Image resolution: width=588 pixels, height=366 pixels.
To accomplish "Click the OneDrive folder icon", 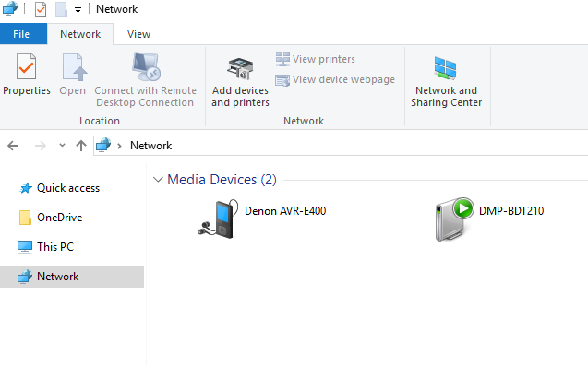I will coord(25,218).
